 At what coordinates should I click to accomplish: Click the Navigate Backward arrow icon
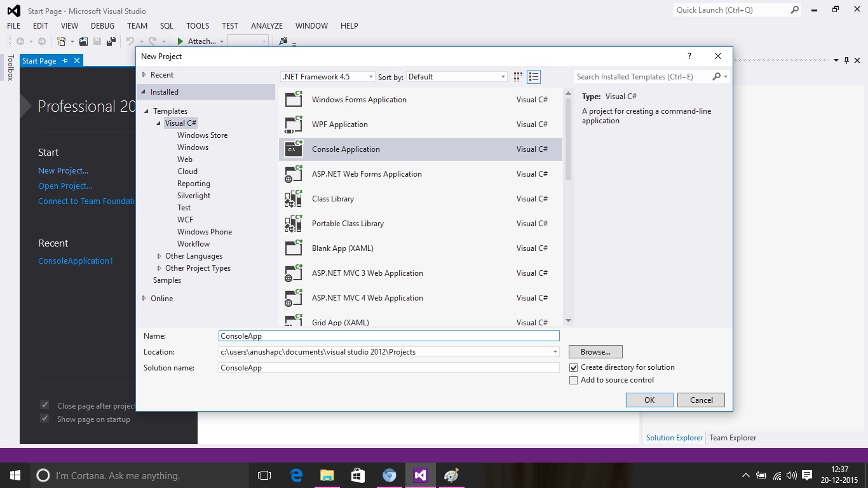tap(19, 41)
